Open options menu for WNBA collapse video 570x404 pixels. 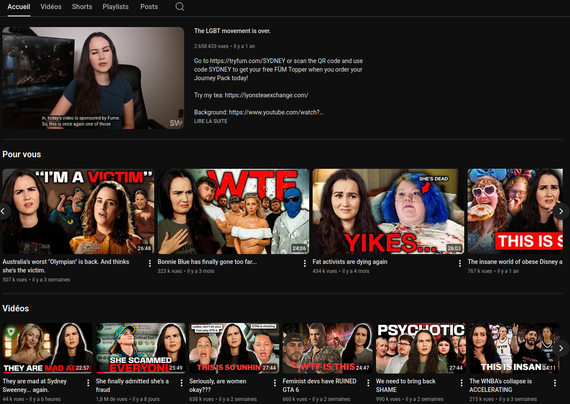(555, 383)
